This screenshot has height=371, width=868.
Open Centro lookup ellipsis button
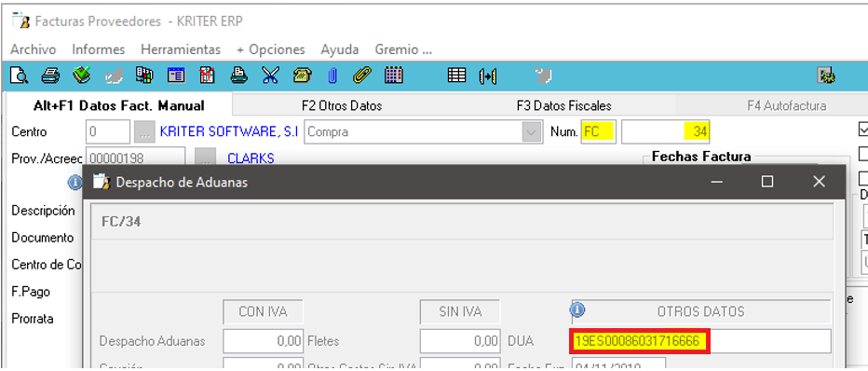coord(144,132)
